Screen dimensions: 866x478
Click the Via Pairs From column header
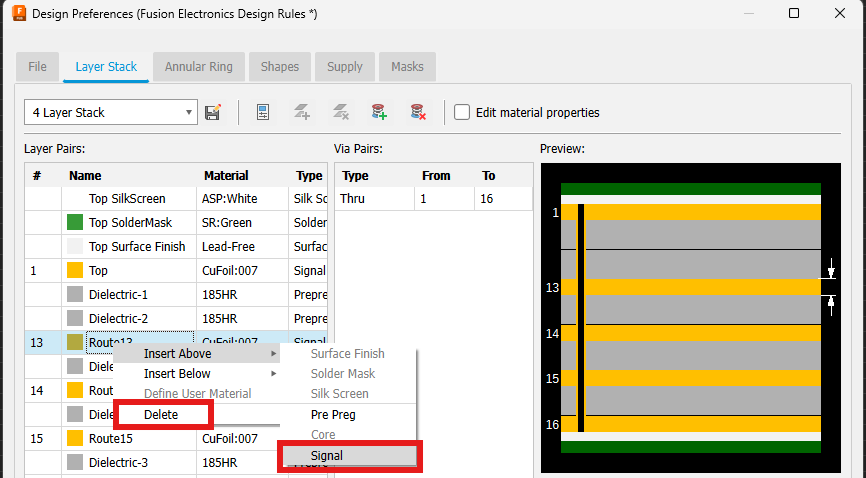pos(445,176)
